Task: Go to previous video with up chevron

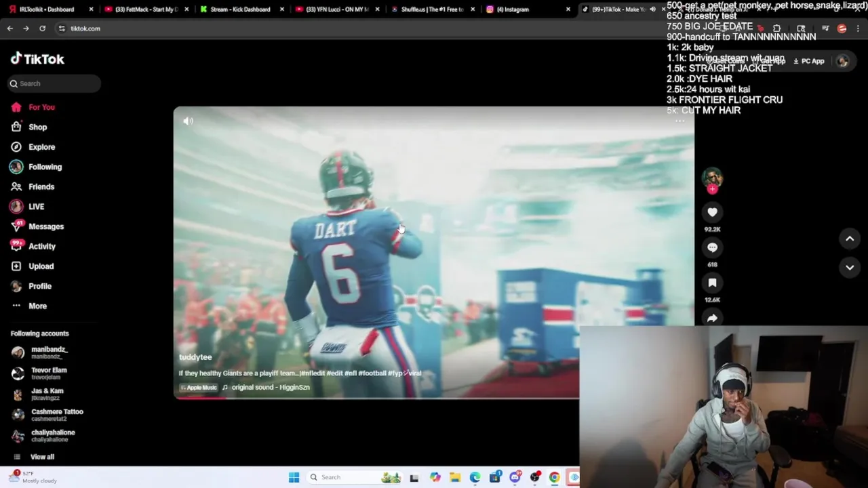Action: (850, 239)
